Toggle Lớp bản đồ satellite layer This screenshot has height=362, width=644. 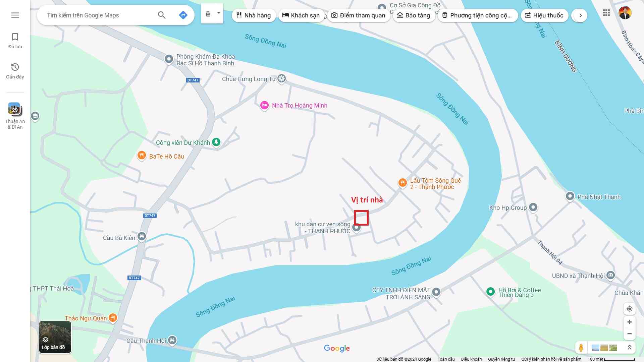[55, 337]
